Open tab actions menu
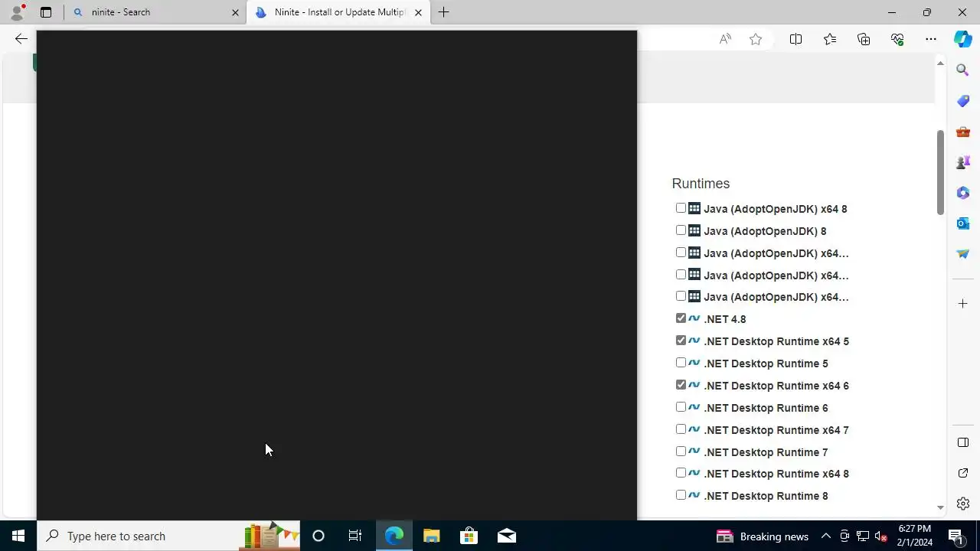 click(46, 12)
